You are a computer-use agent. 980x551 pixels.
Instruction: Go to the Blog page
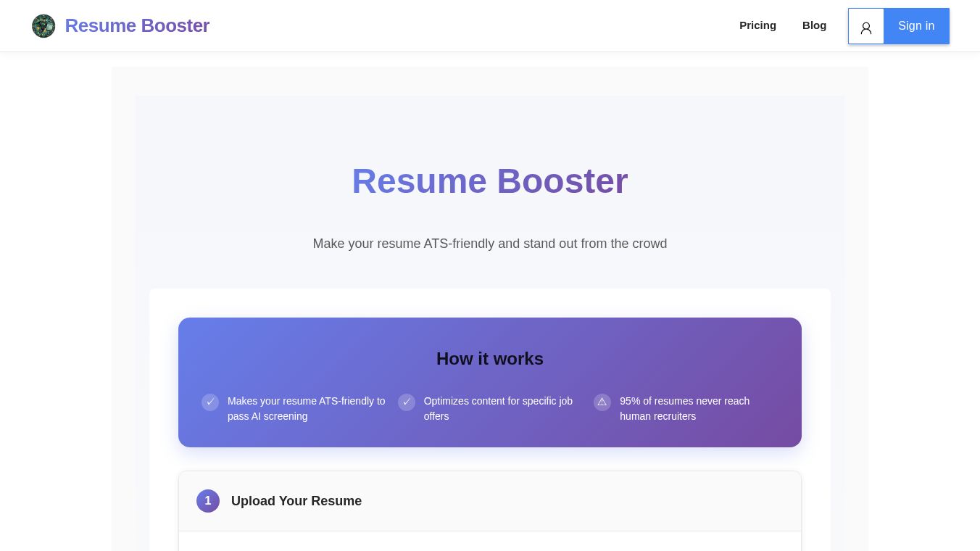[814, 25]
